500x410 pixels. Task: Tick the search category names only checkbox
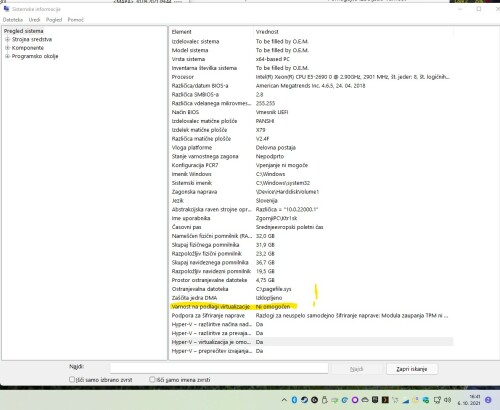point(152,379)
